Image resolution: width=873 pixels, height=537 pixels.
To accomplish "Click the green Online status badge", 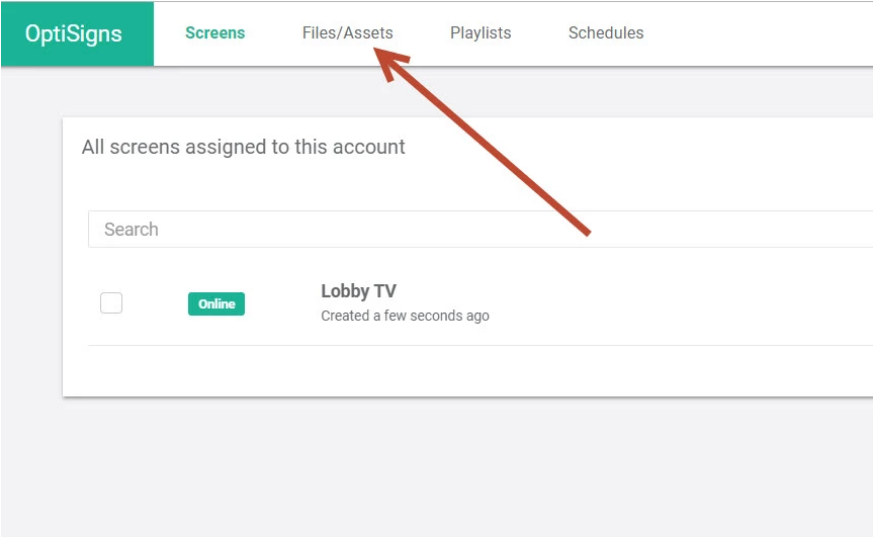I will (216, 304).
